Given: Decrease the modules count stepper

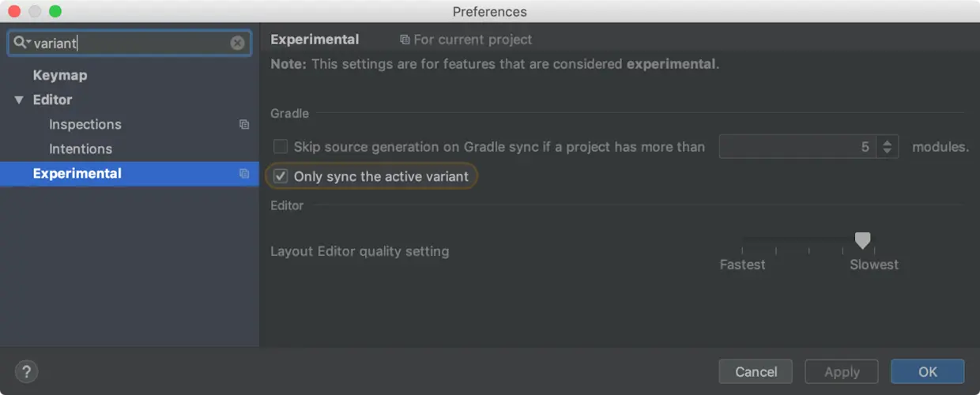Looking at the screenshot, I should 888,151.
